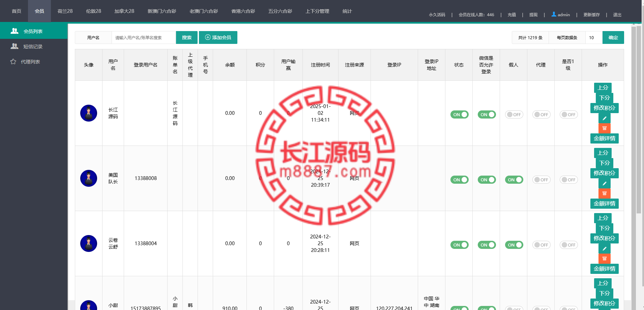Open the 上下分管理 tab
The image size is (644, 310).
[317, 11]
